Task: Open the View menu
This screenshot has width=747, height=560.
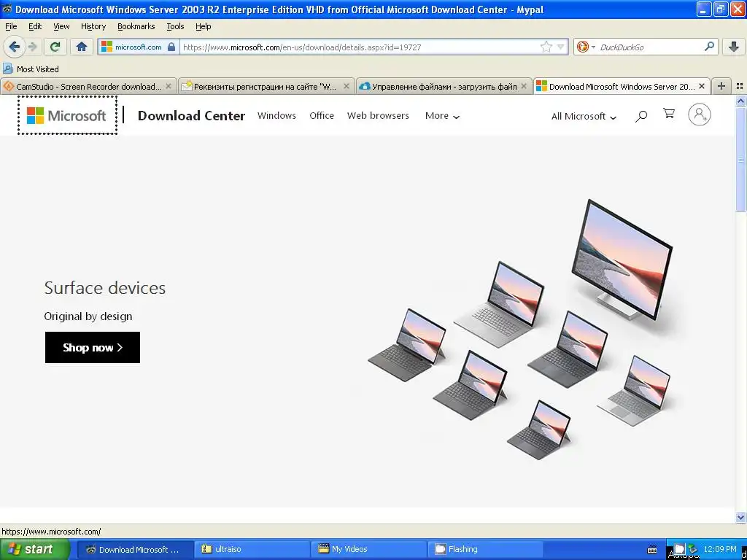Action: pos(61,26)
